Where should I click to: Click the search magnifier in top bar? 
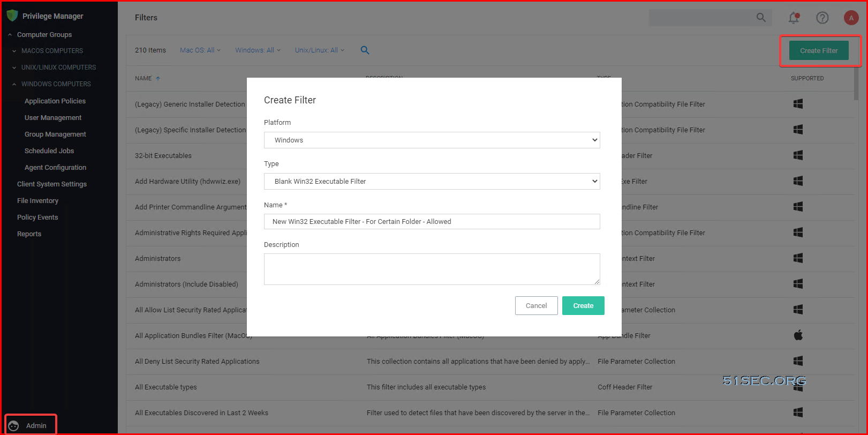(761, 18)
